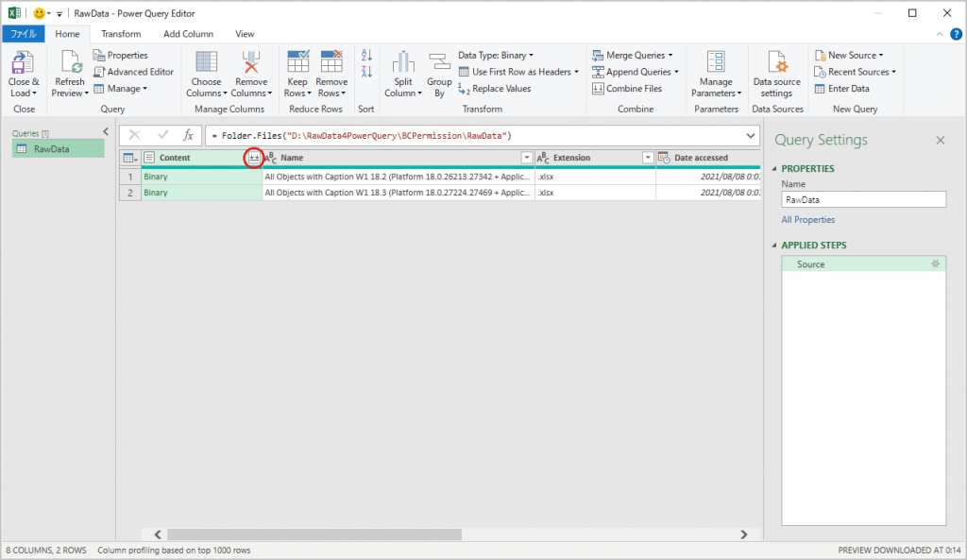Click the Close & Load icon

tap(23, 63)
